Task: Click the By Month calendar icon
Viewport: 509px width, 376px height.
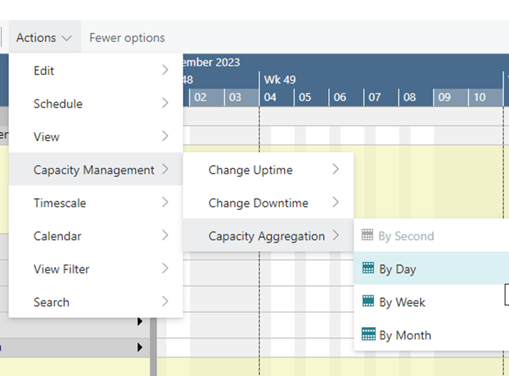Action: [x=368, y=334]
